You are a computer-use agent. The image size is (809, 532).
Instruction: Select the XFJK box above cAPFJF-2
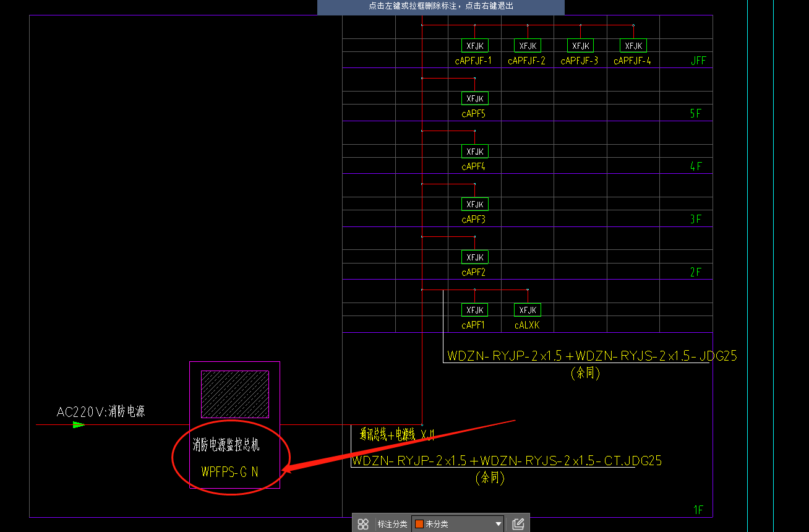click(x=528, y=45)
